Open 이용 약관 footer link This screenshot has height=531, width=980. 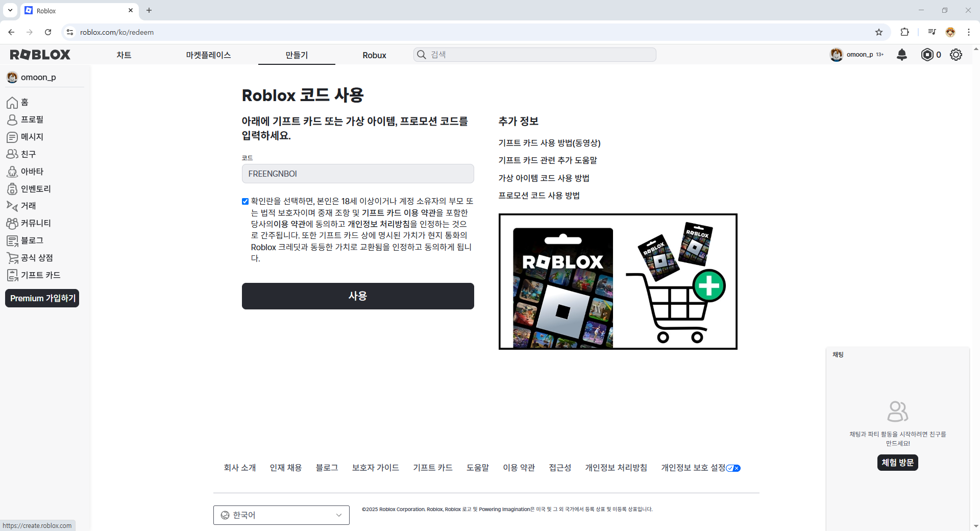(519, 468)
